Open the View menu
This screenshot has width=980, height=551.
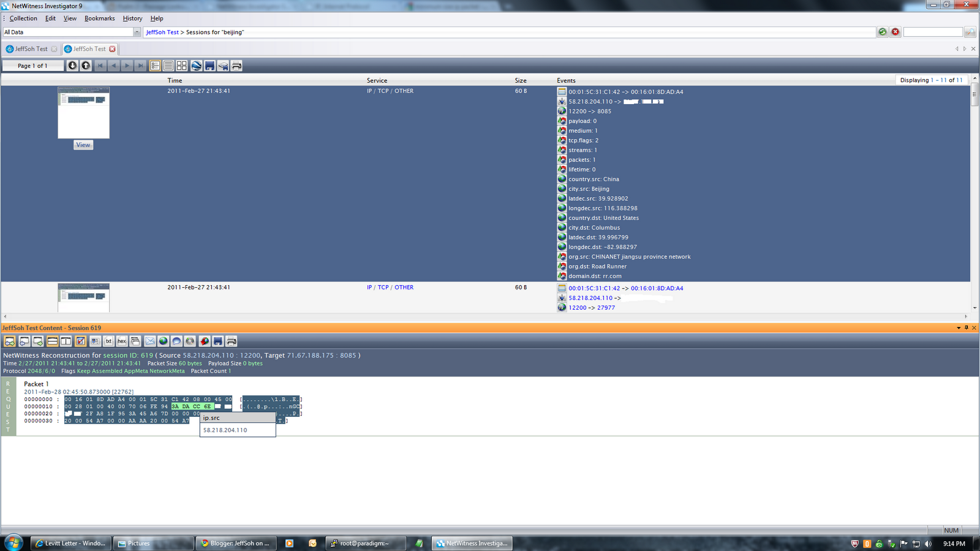coord(70,18)
